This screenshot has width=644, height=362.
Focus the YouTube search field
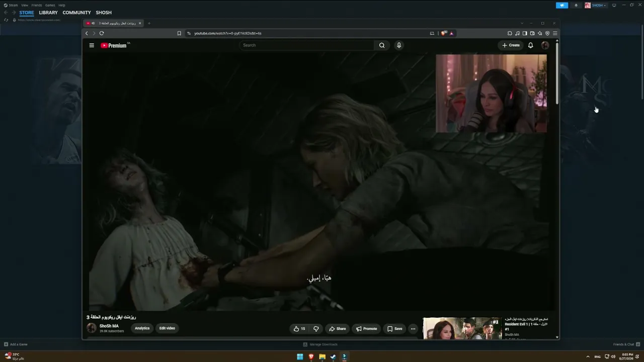[x=307, y=45]
